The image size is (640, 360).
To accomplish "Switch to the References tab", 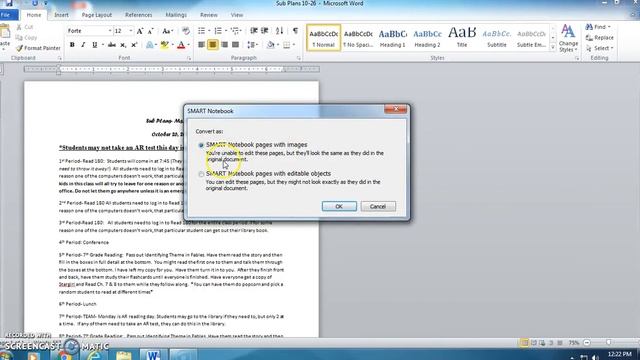I will pyautogui.click(x=138, y=15).
